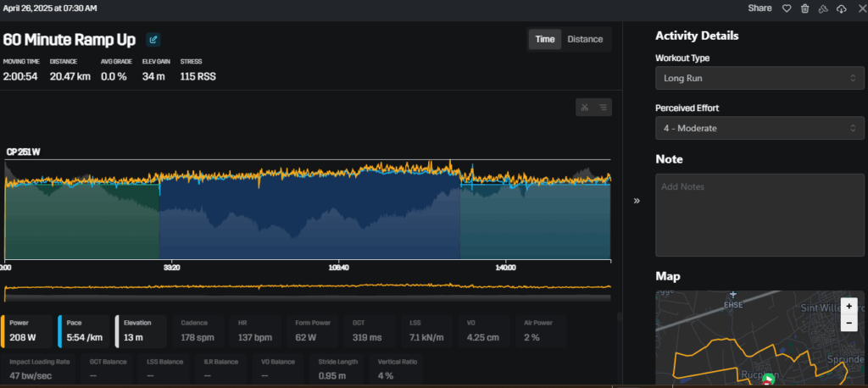The image size is (868, 388).
Task: Enable the Cadence metric on chart
Action: (x=199, y=331)
